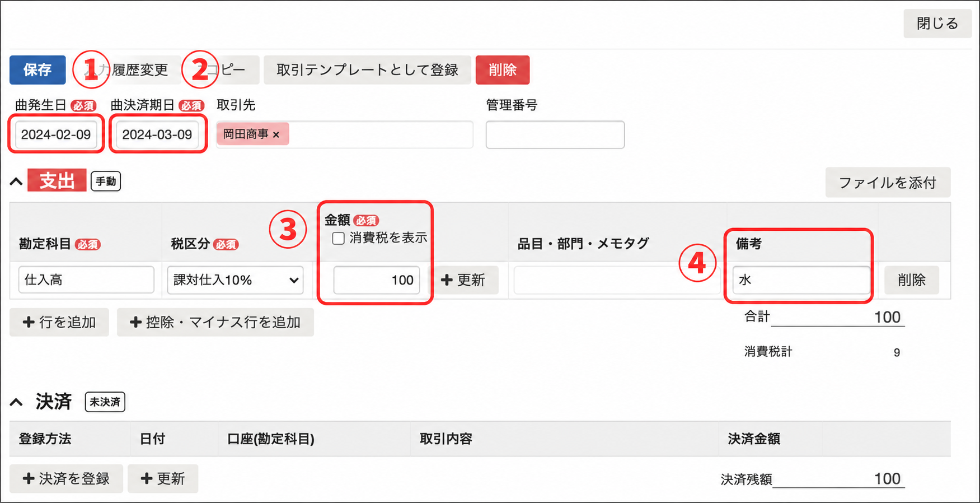Click the 金額 amount field showing 100

(x=377, y=280)
